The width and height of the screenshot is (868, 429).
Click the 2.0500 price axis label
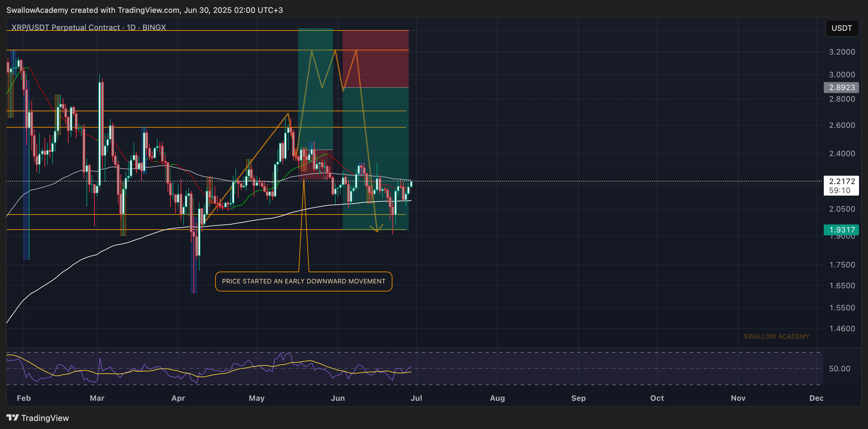(x=842, y=209)
